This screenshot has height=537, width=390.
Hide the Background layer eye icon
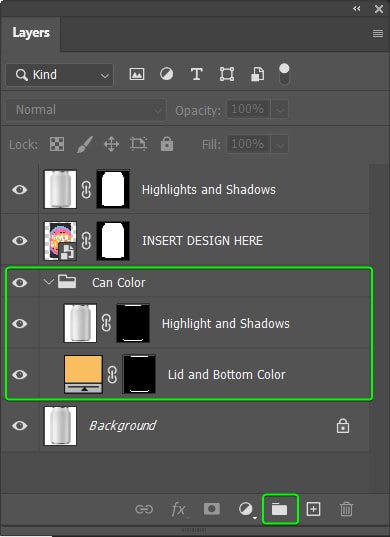(x=20, y=426)
